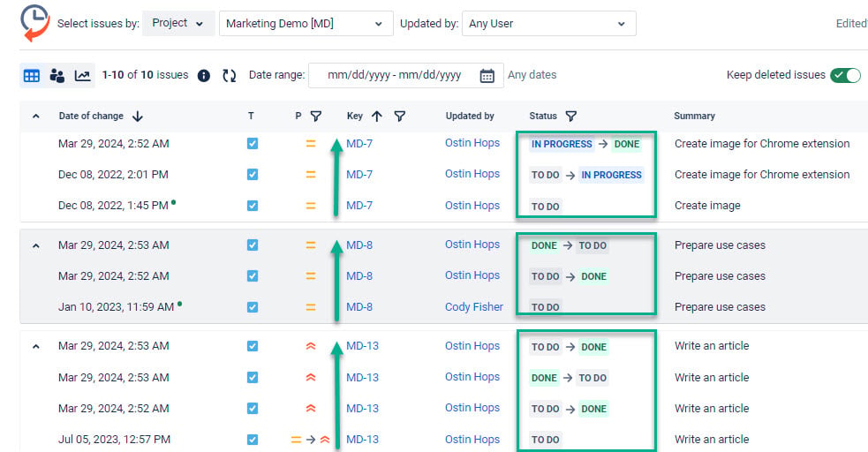Click the Summary column header
The width and height of the screenshot is (868, 452).
pyautogui.click(x=694, y=117)
